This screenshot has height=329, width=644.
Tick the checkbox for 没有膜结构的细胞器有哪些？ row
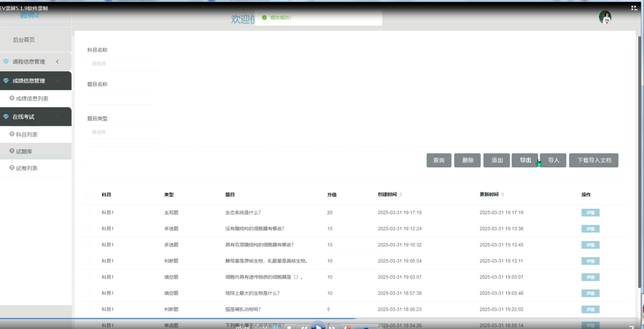click(88, 228)
